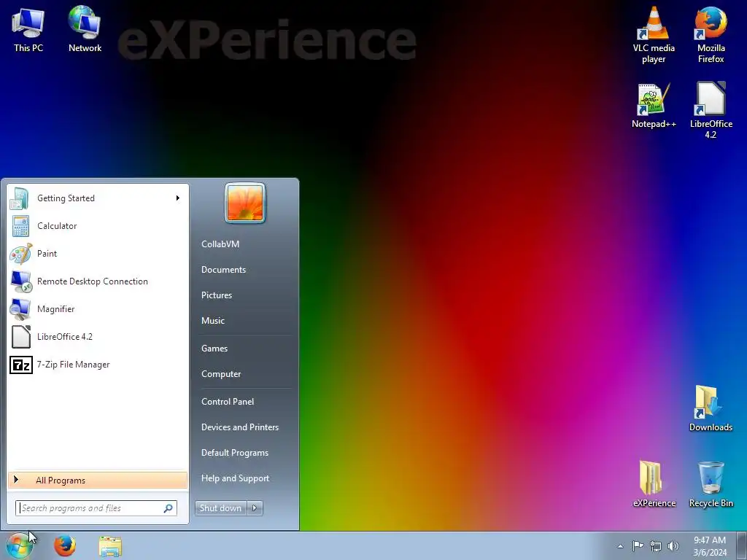
Task: Open the Network desktop icon
Action: (85, 28)
